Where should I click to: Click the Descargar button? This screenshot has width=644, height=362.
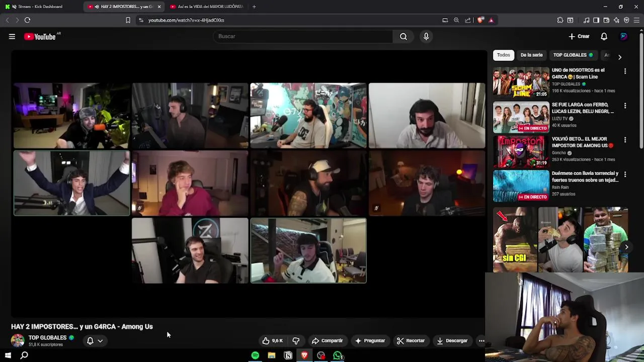tap(452, 340)
